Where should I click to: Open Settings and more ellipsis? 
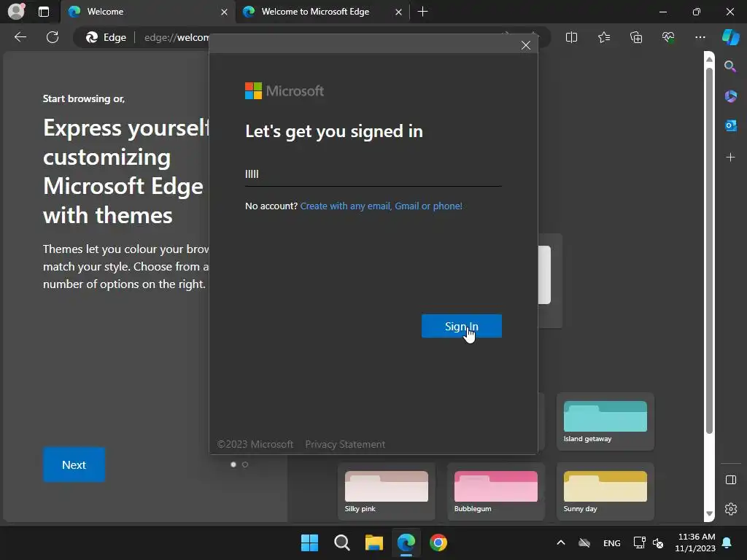(700, 37)
